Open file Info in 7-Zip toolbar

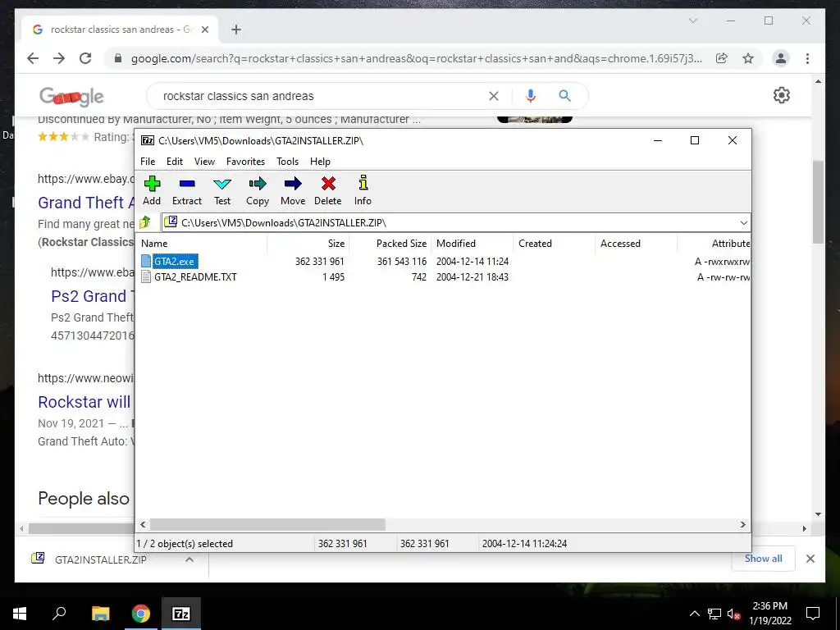click(x=363, y=190)
